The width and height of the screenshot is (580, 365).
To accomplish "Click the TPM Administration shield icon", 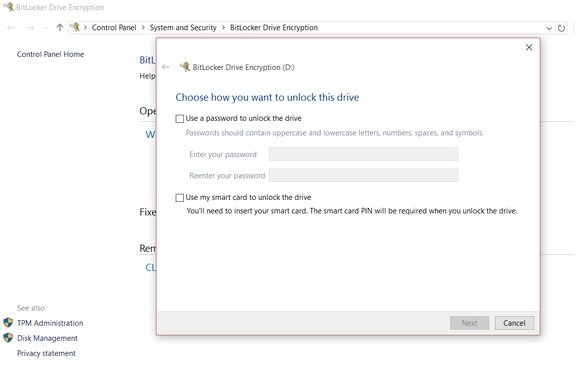I will pyautogui.click(x=8, y=322).
